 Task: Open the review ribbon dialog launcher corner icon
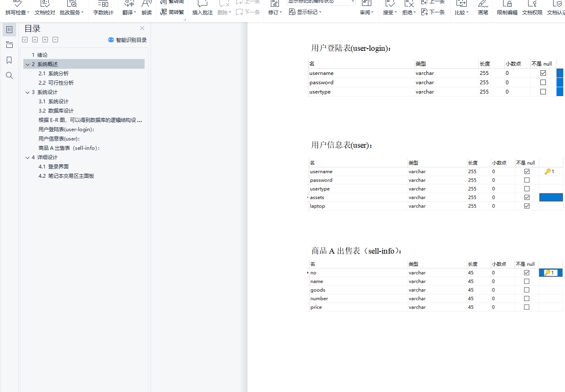(184, 19)
